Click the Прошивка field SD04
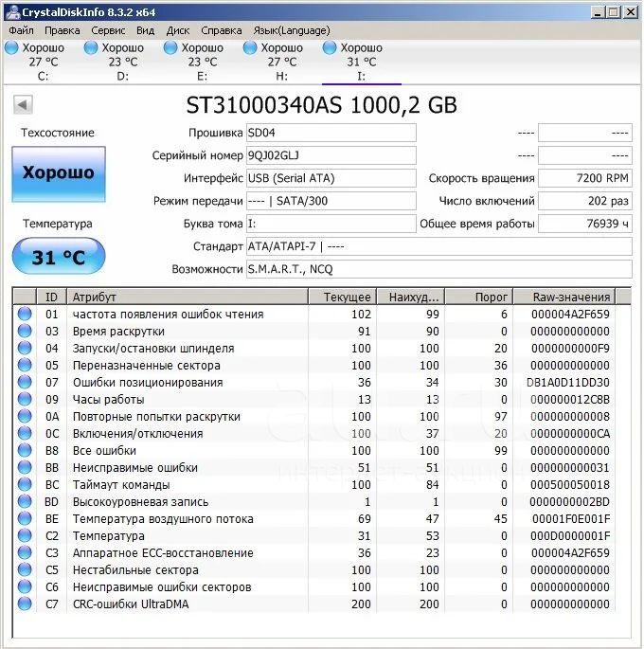Screen dimensions: 644x649 click(331, 133)
